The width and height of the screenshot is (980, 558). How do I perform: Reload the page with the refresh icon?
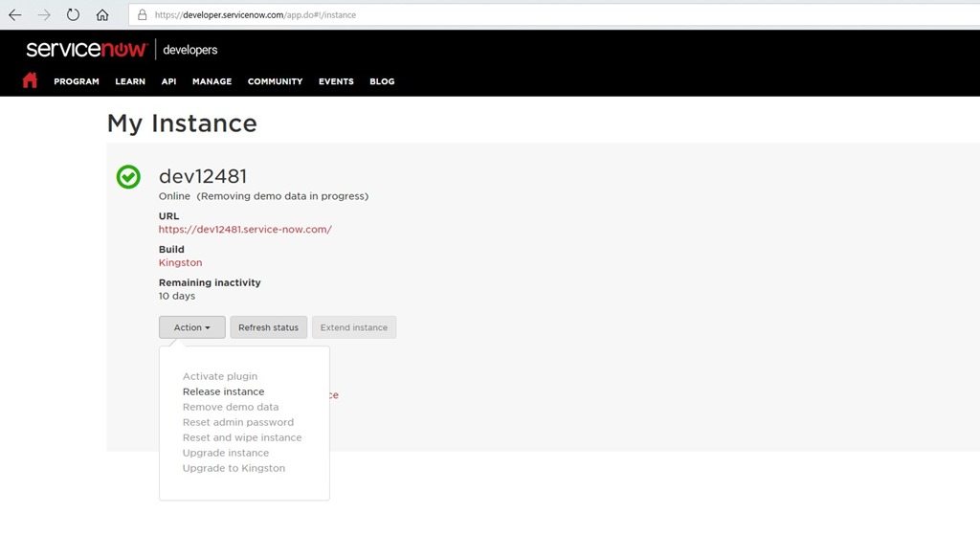(73, 14)
